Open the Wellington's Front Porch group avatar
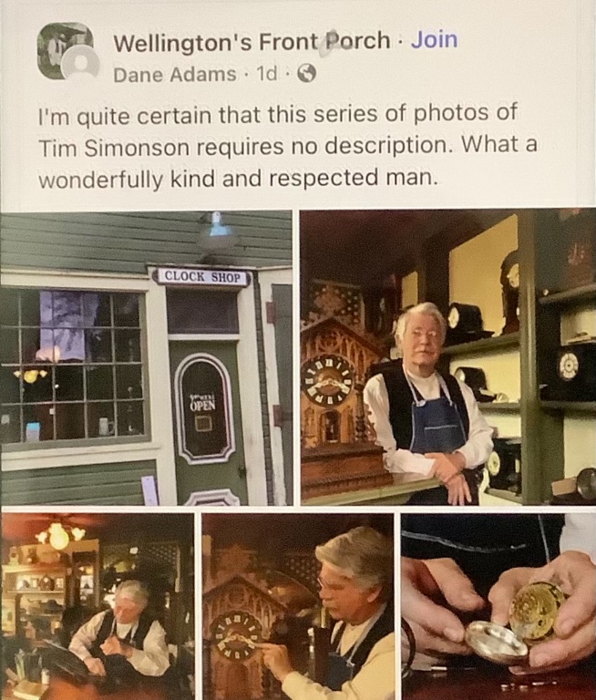This screenshot has height=700, width=596. click(x=66, y=50)
